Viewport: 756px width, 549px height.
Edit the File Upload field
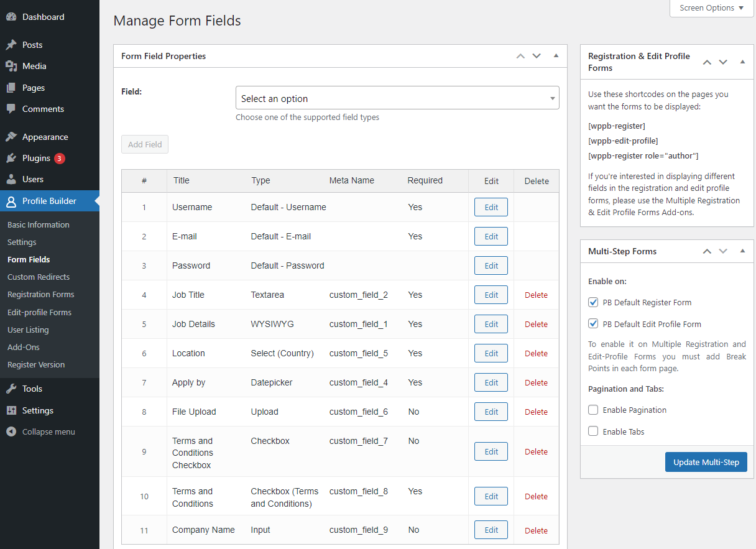click(x=491, y=412)
